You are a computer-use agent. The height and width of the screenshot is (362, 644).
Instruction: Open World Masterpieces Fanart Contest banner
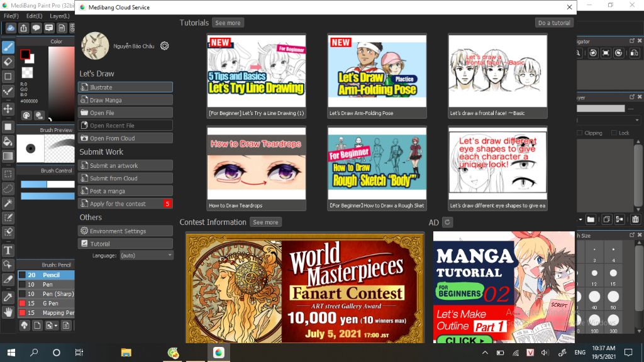point(305,287)
